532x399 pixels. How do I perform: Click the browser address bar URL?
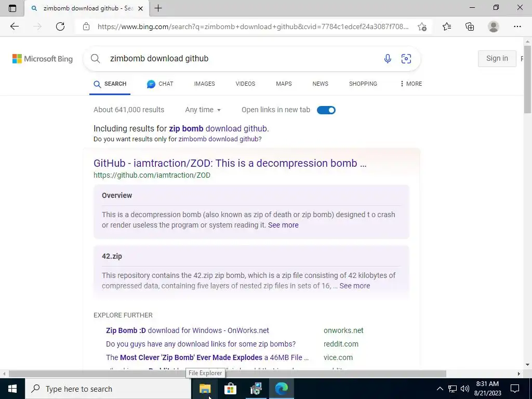pos(253,26)
